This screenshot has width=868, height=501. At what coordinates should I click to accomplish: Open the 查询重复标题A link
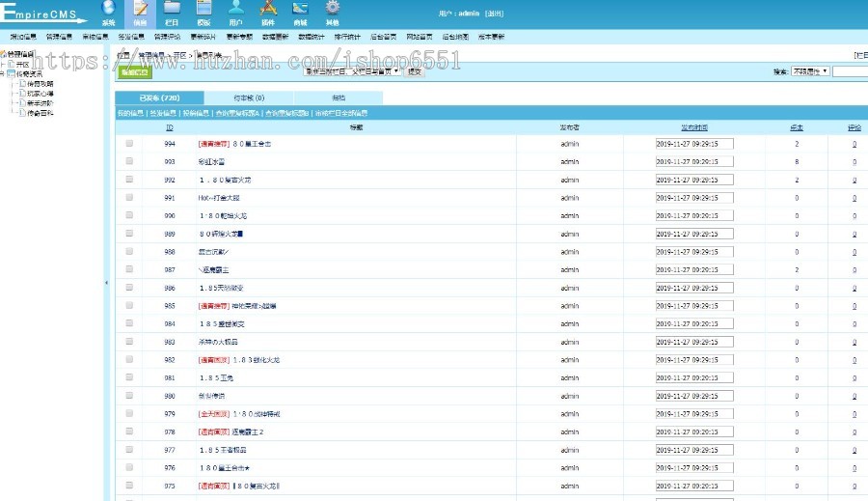[237, 113]
